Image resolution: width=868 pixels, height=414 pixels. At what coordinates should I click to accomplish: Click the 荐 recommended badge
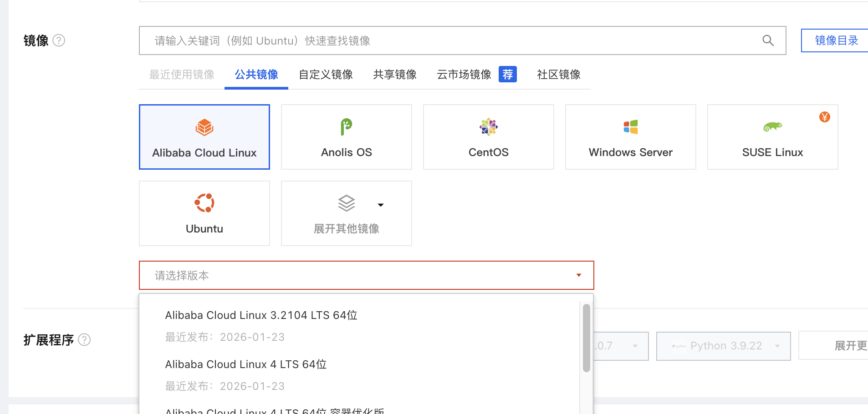[508, 74]
